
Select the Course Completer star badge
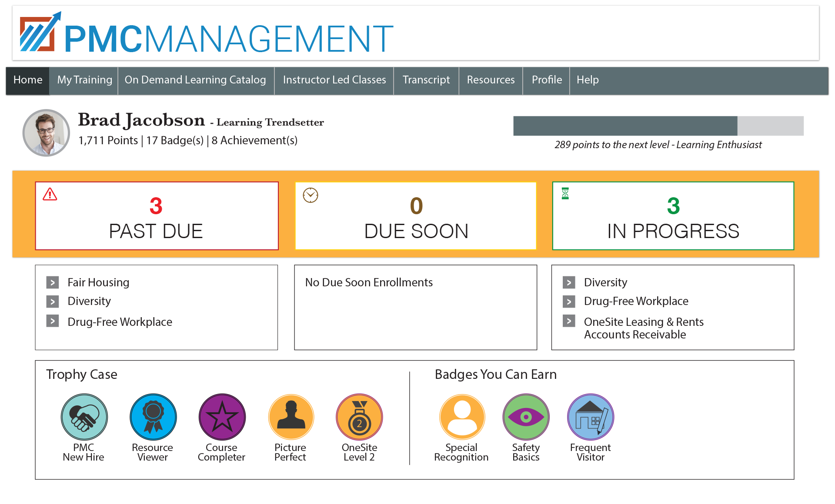(222, 417)
